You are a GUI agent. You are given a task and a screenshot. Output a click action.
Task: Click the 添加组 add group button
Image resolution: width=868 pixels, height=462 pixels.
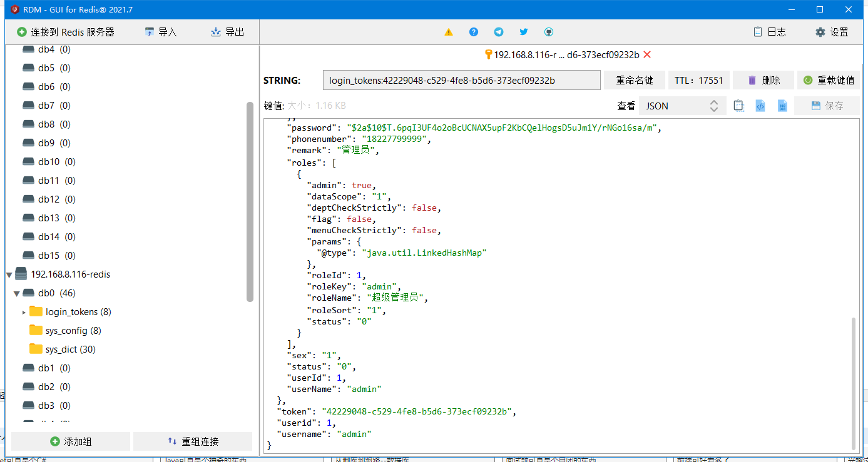pyautogui.click(x=71, y=441)
